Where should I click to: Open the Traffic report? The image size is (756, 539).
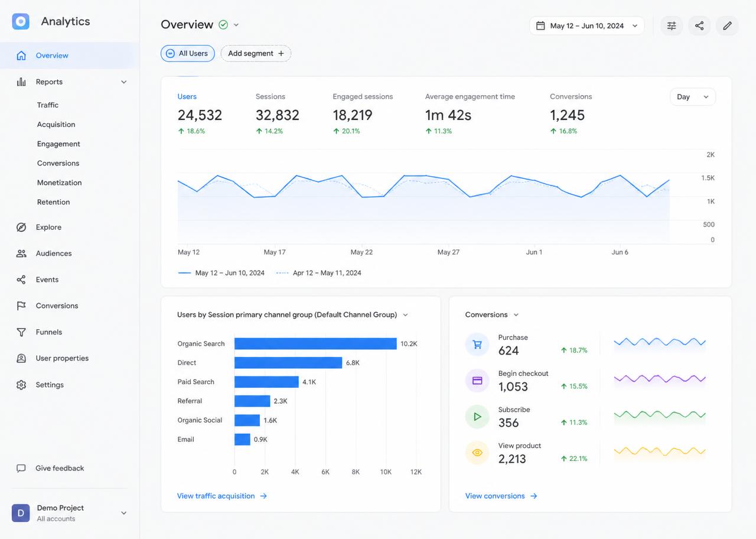tap(48, 105)
